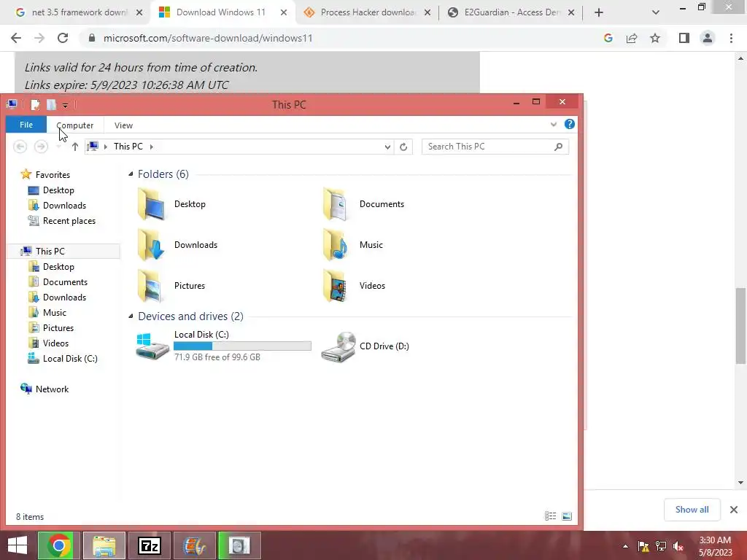Reload the Chrome page
The image size is (747, 560).
[63, 38]
